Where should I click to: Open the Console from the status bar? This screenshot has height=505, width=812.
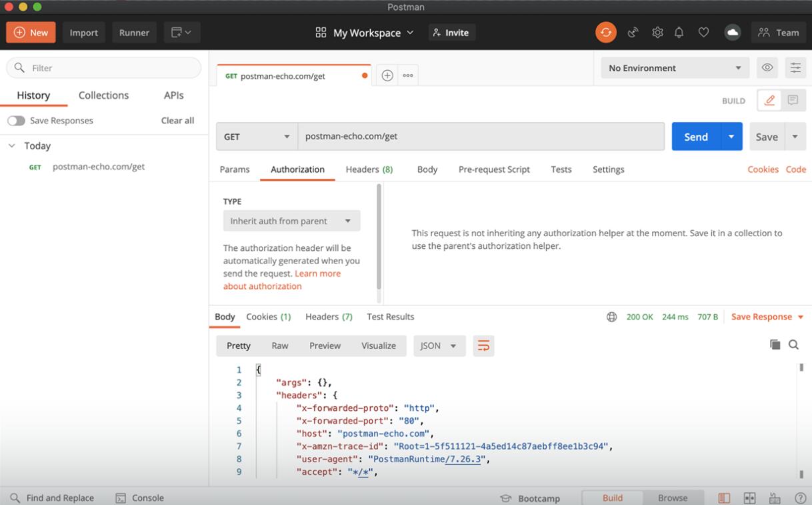[140, 498]
